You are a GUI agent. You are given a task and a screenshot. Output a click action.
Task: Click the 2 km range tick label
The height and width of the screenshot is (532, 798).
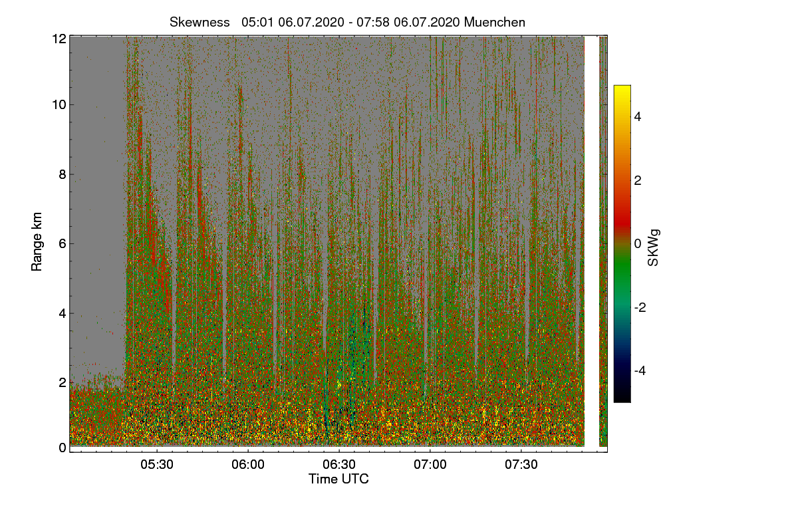tap(62, 382)
